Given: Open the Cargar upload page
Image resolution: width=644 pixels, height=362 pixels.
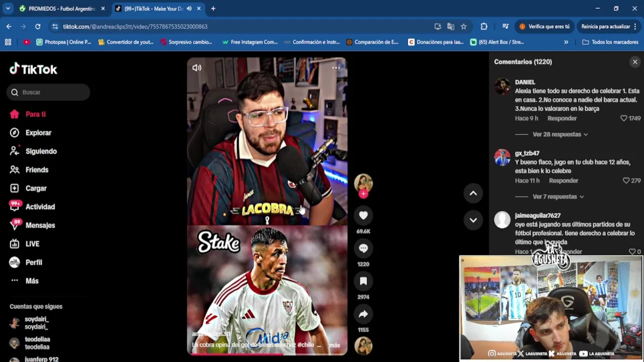Looking at the screenshot, I should pos(29,189).
